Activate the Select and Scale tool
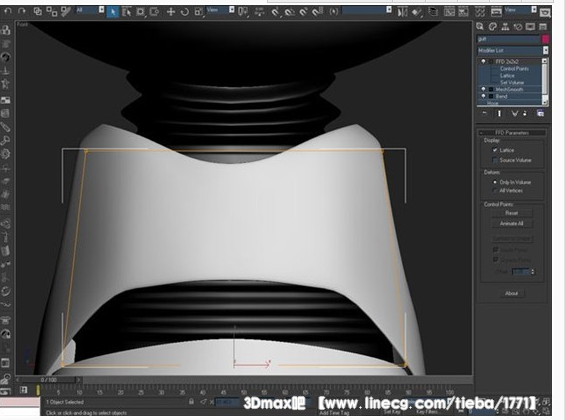The height and width of the screenshot is (420, 565). pyautogui.click(x=199, y=12)
